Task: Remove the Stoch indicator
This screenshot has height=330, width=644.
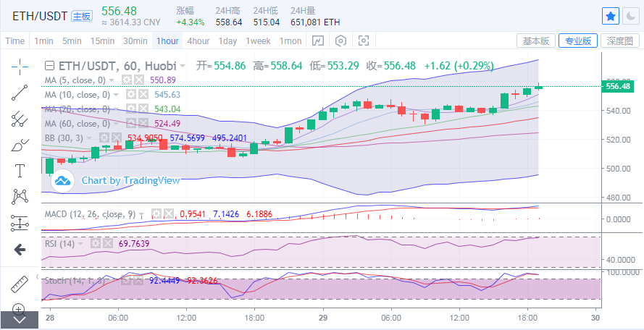Action: coord(139,281)
